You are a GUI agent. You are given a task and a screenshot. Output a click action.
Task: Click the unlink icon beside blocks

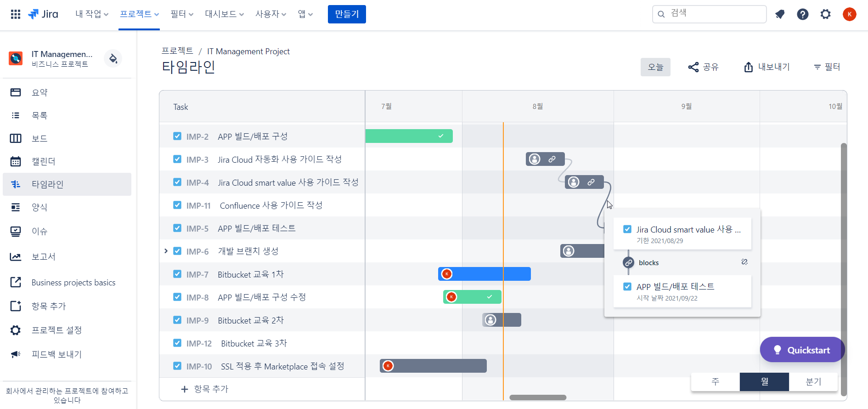pyautogui.click(x=744, y=262)
